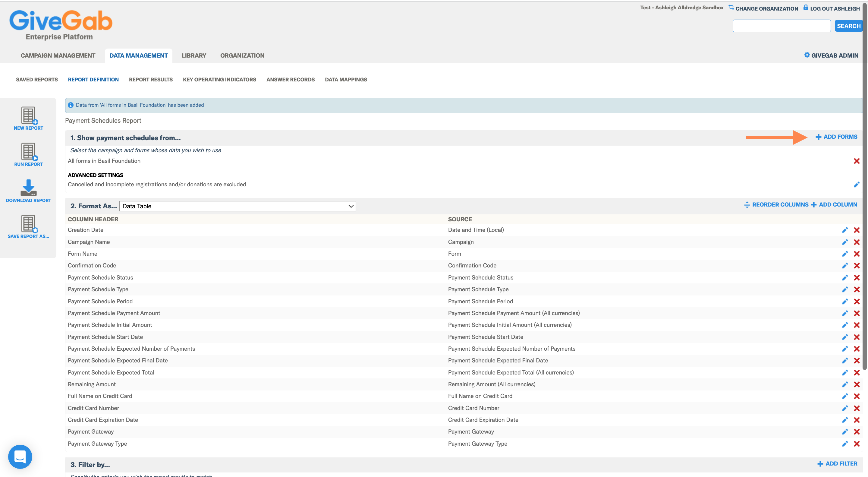Screen dimensions: 868x477
Task: Click the Search button
Action: click(x=848, y=26)
